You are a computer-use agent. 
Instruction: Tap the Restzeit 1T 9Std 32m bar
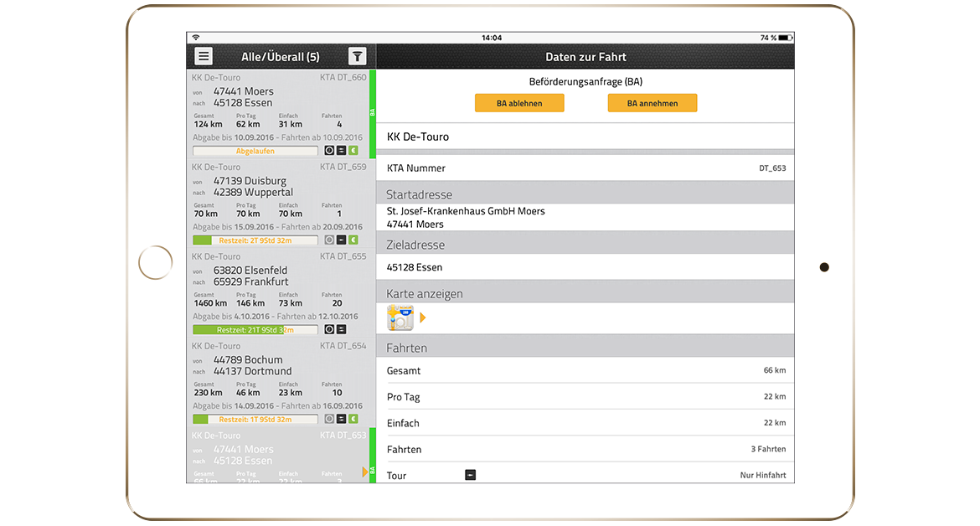coord(255,419)
